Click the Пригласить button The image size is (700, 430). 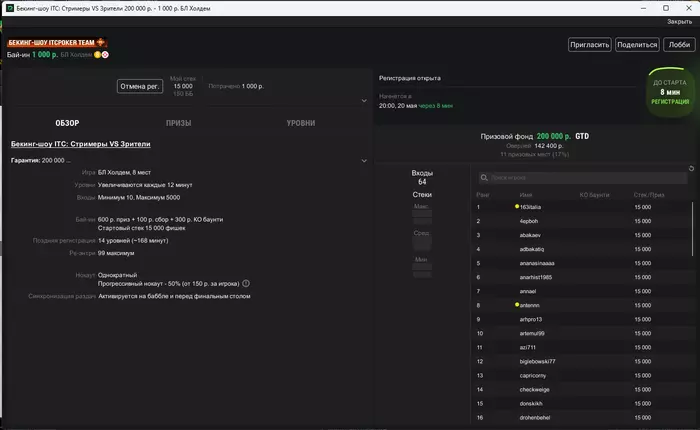click(590, 45)
